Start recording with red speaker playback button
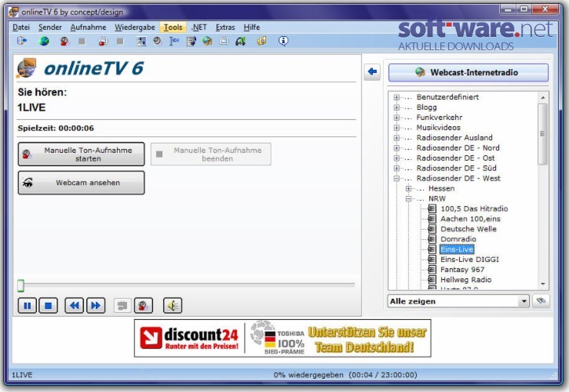The image size is (569, 392). [144, 305]
